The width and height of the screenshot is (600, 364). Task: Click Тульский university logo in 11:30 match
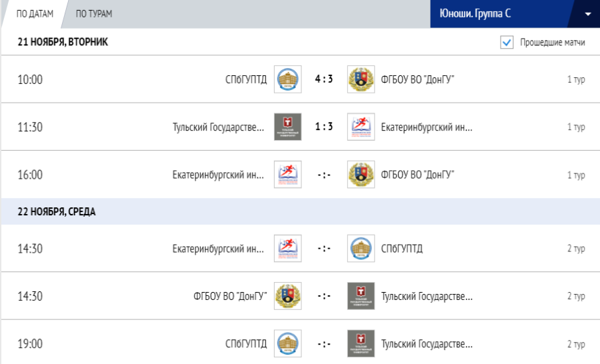coord(287,127)
